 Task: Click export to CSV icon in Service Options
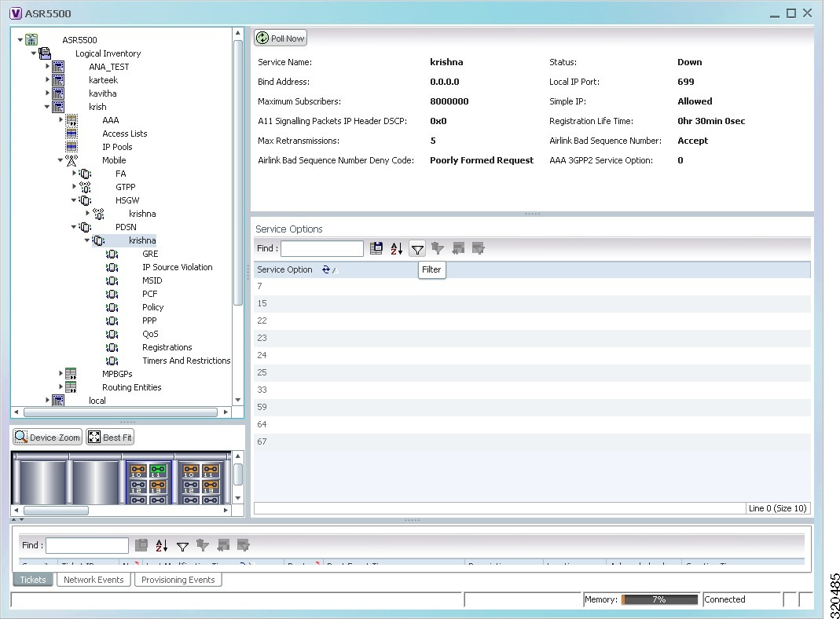(376, 248)
